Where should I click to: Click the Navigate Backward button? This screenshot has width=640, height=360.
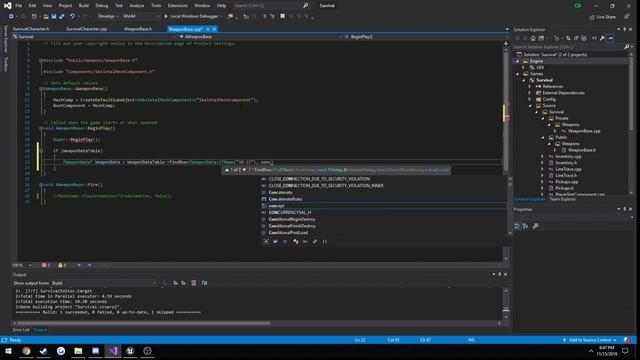coord(11,16)
